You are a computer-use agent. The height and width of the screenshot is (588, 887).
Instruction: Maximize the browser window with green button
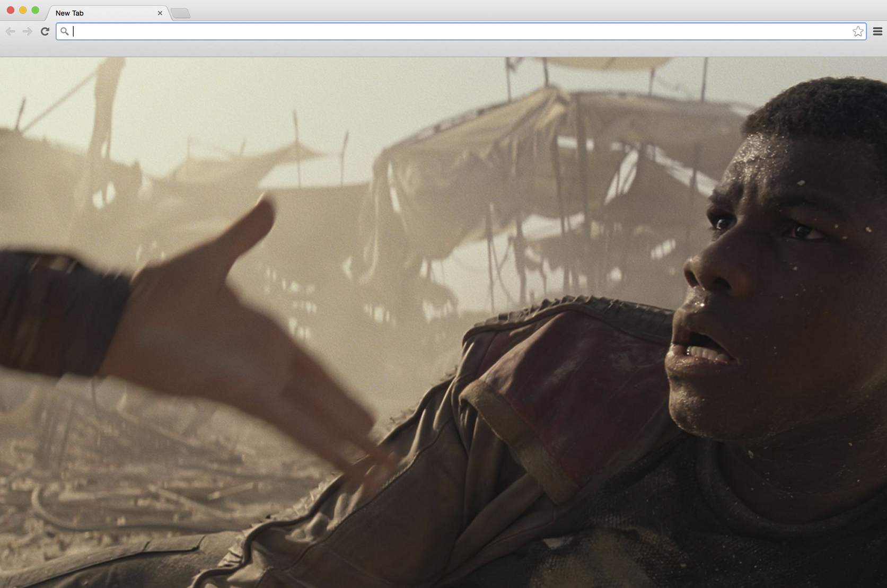[36, 10]
